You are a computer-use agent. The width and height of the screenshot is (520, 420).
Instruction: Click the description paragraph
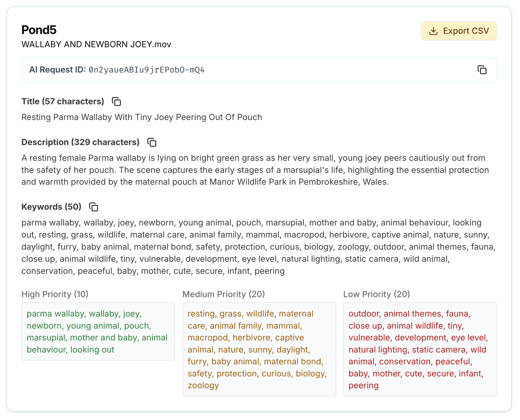pyautogui.click(x=255, y=170)
